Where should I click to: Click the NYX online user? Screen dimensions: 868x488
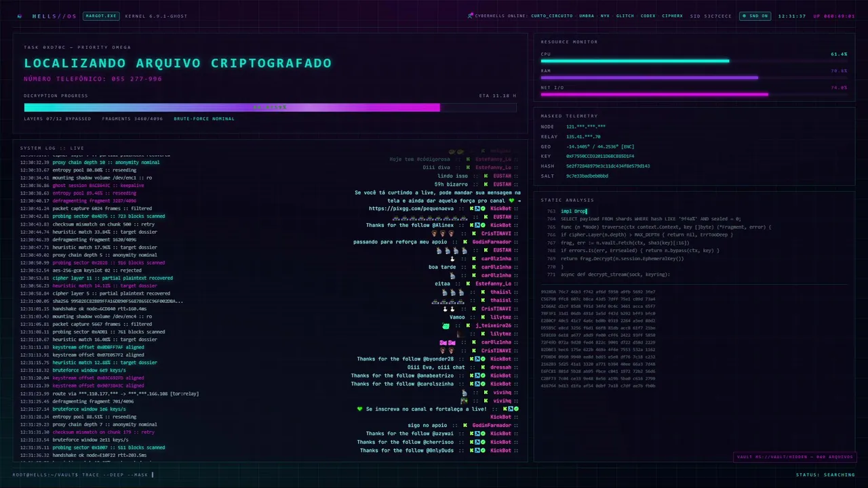click(x=605, y=16)
